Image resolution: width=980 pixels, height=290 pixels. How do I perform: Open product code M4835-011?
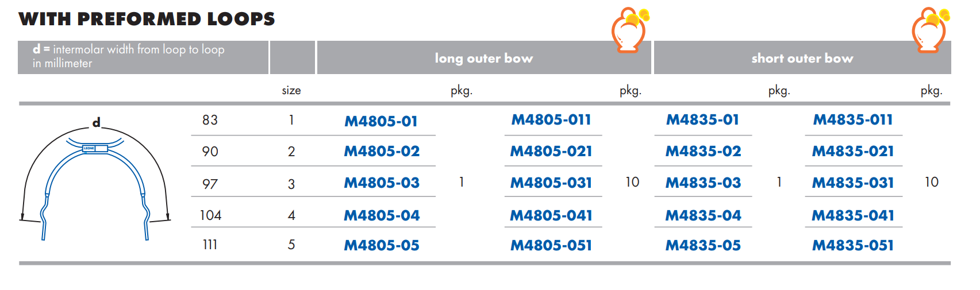pyautogui.click(x=853, y=120)
